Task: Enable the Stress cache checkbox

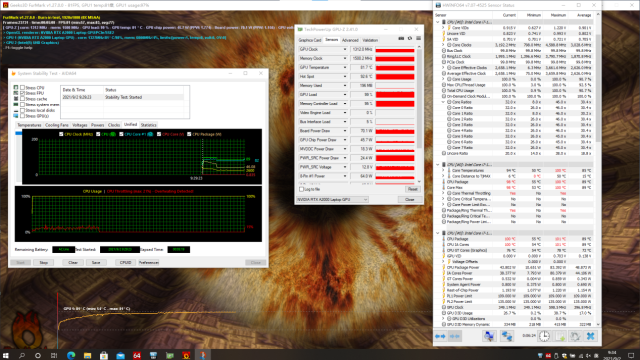Action: tap(22, 99)
